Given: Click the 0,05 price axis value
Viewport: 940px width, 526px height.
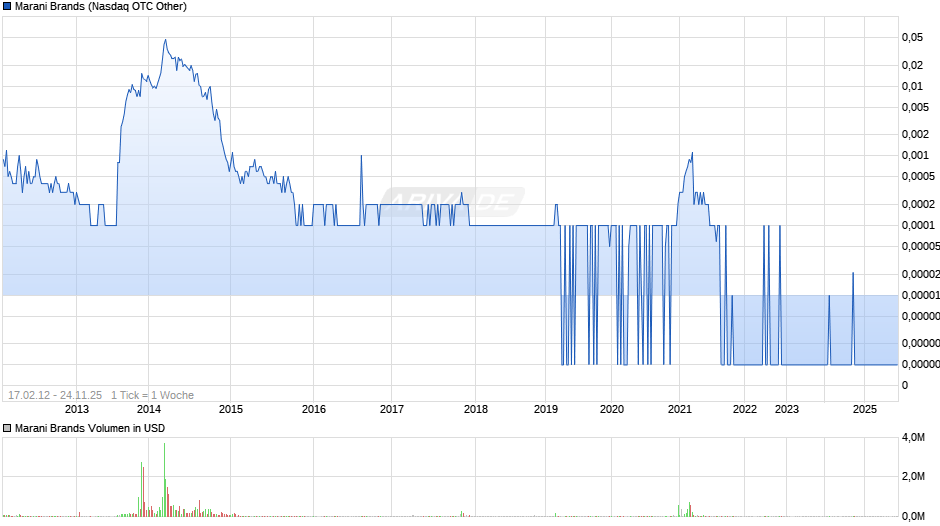Looking at the screenshot, I should (x=912, y=37).
